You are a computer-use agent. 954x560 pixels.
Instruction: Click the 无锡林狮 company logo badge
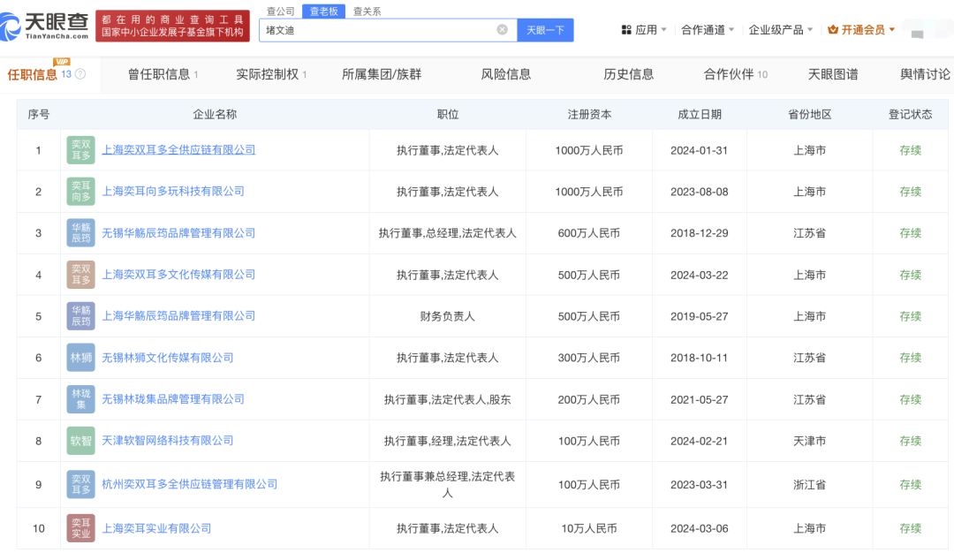click(x=80, y=358)
